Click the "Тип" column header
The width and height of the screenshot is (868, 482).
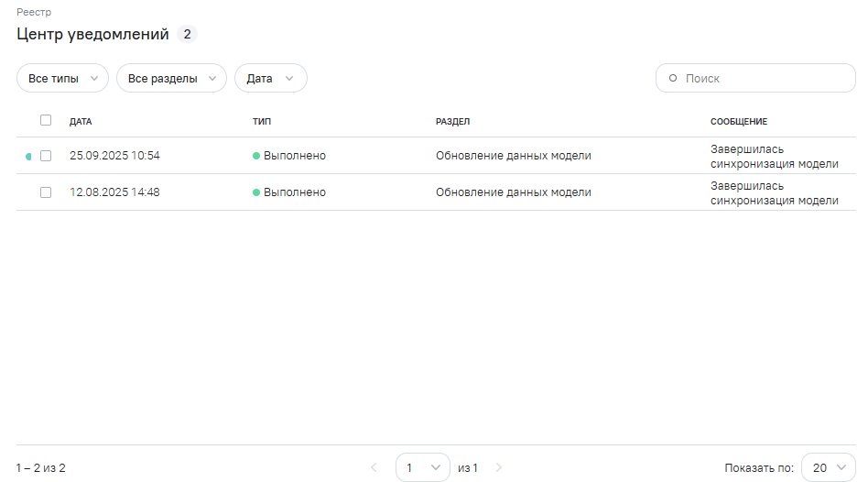pyautogui.click(x=262, y=121)
